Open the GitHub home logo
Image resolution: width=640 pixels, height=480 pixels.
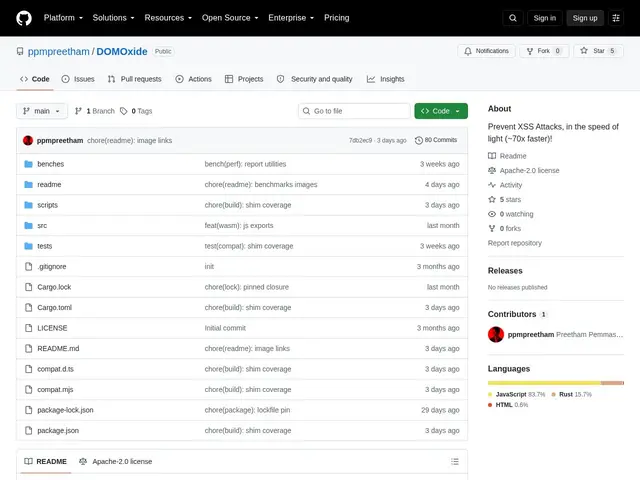point(24,18)
